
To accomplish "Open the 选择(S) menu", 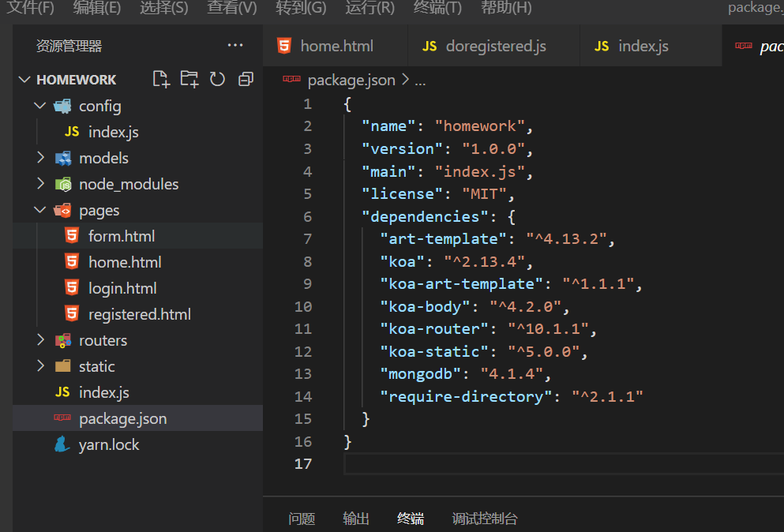I will (164, 8).
